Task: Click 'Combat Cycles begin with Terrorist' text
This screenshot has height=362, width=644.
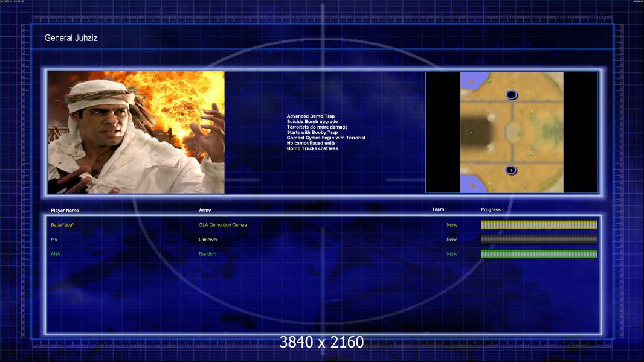Action: 326,138
